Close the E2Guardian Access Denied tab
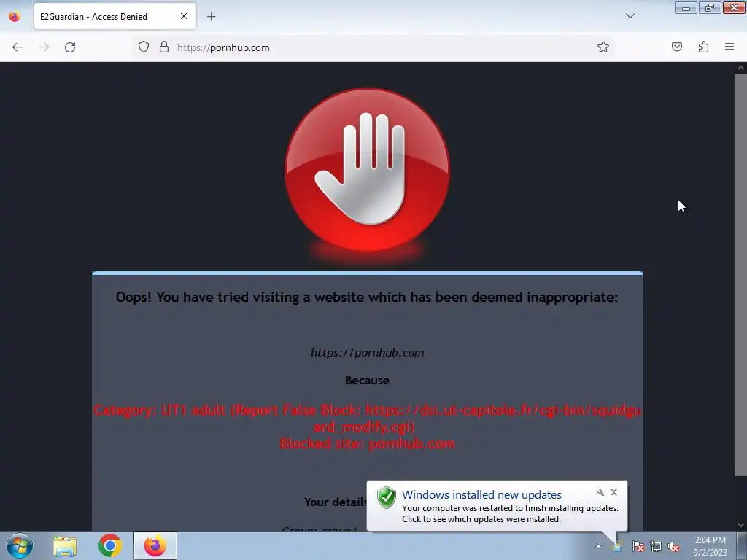 coord(183,16)
